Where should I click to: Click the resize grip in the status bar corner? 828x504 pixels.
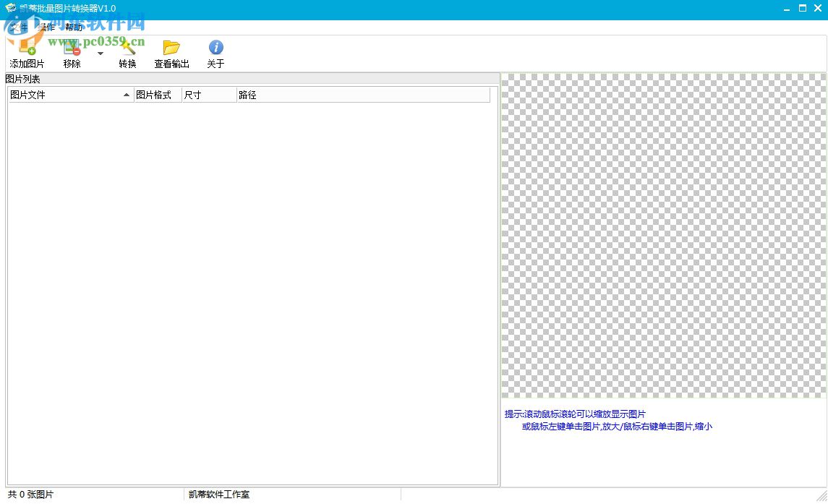click(821, 495)
